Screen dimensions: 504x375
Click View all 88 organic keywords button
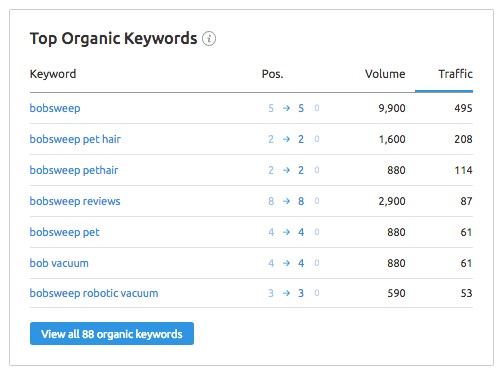coord(112,334)
